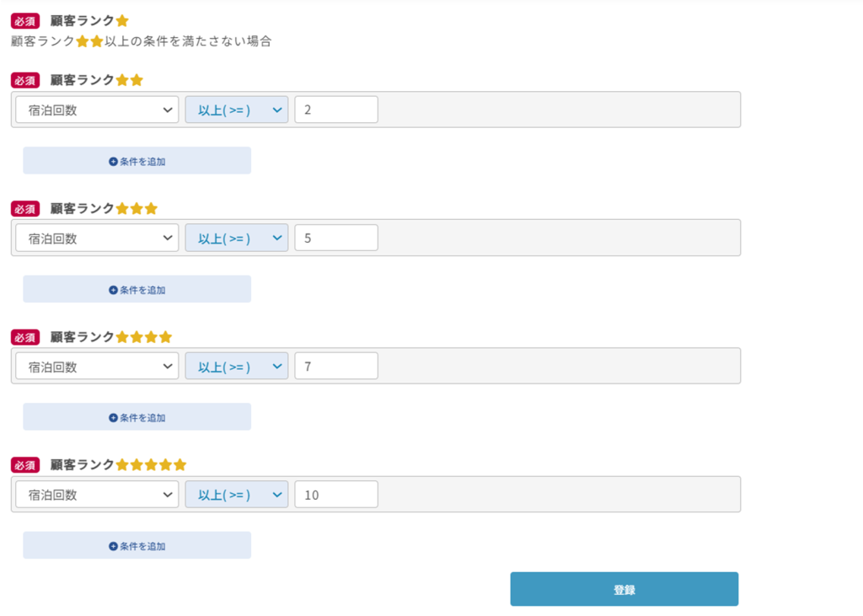Click the input field containing value 2
Viewport: 863px width, 616px height.
336,110
